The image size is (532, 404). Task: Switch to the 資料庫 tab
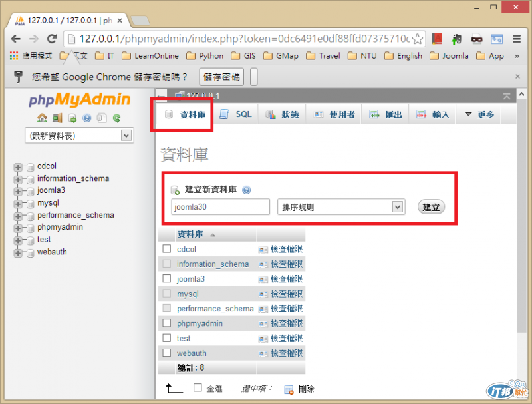point(185,114)
